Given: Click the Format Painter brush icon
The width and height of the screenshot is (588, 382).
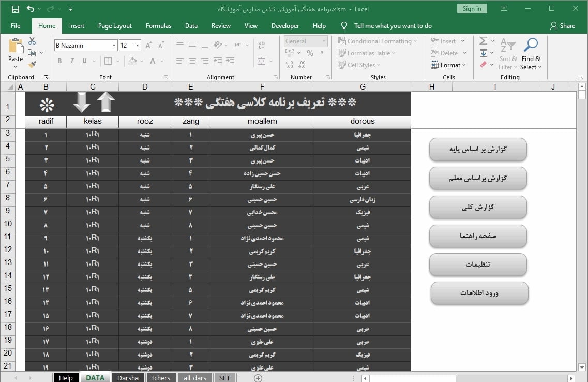Looking at the screenshot, I should click(32, 65).
